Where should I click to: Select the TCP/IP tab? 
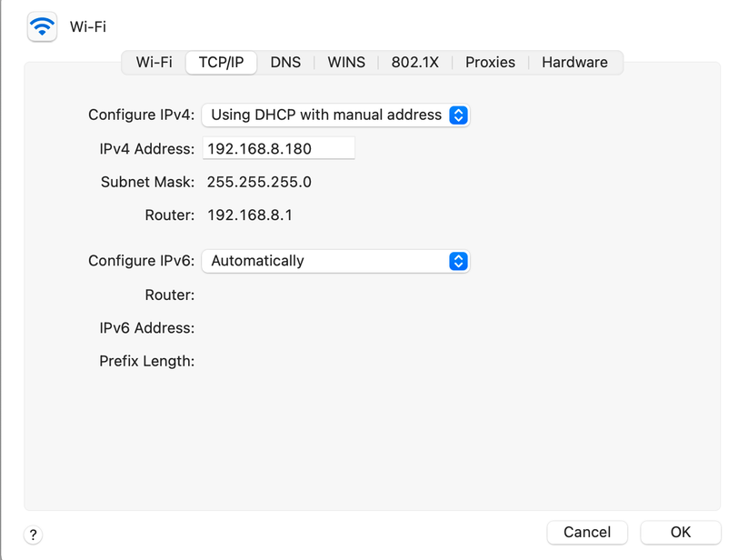click(x=222, y=63)
